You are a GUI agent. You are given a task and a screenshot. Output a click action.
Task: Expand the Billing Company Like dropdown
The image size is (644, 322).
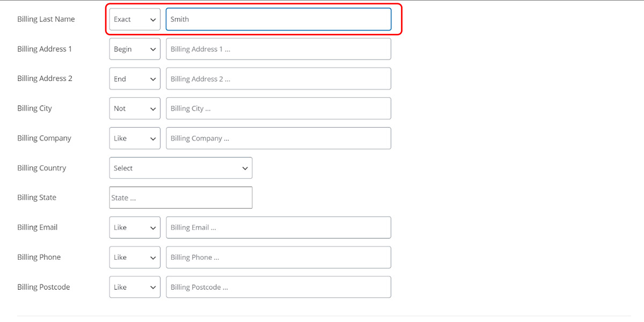click(x=135, y=138)
